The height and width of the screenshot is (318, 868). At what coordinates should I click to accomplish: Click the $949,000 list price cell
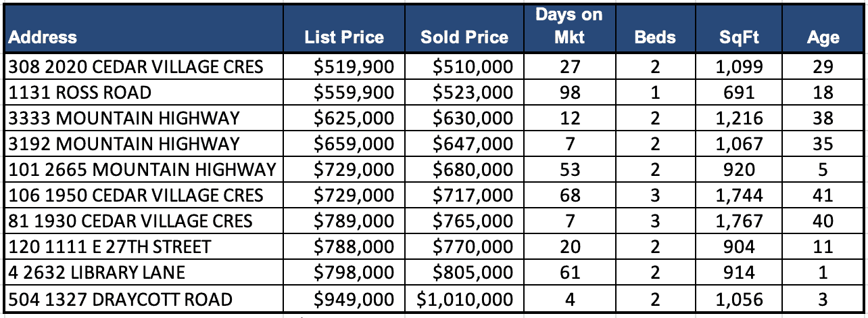[354, 298]
